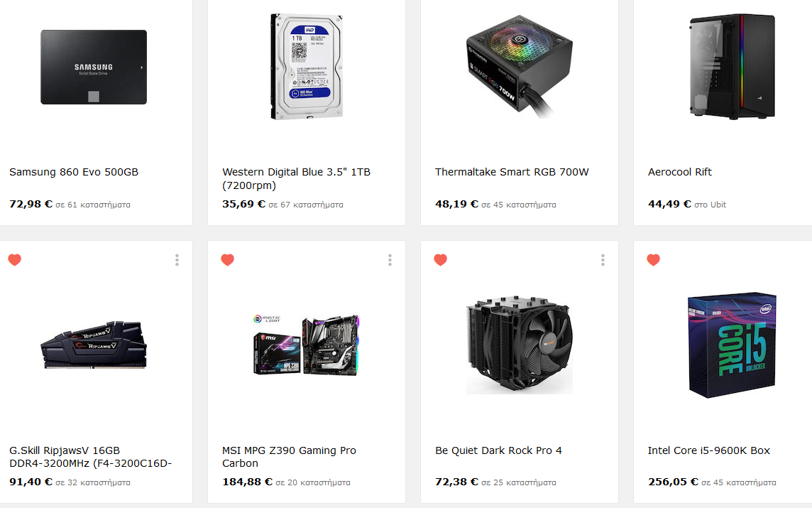The image size is (812, 508).
Task: Toggle favorite heart on Be Quiet Dark Rock card
Action: click(x=440, y=260)
